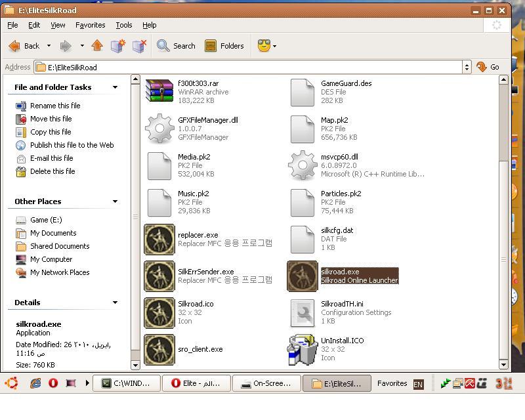Click the task pane scrollbar up arrow
Image resolution: width=525 pixels, height=420 pixels.
(135, 79)
